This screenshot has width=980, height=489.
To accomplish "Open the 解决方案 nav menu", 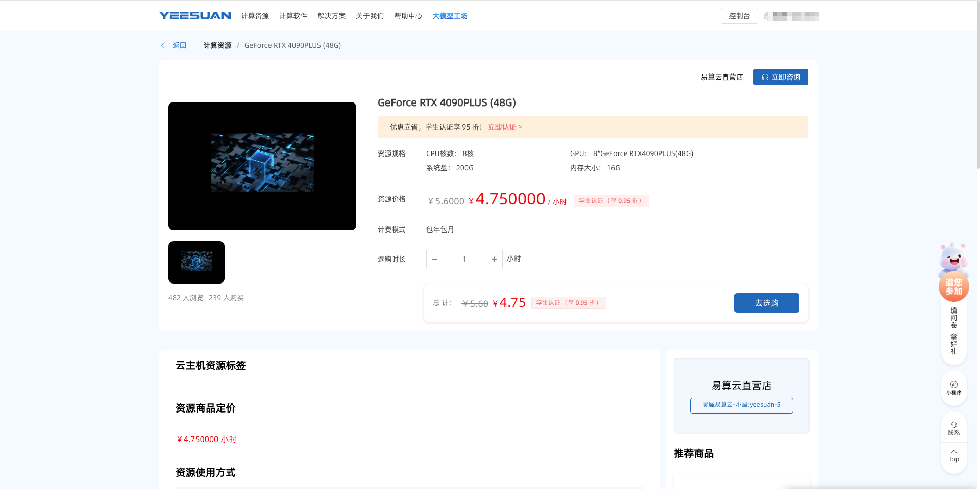I will click(331, 16).
